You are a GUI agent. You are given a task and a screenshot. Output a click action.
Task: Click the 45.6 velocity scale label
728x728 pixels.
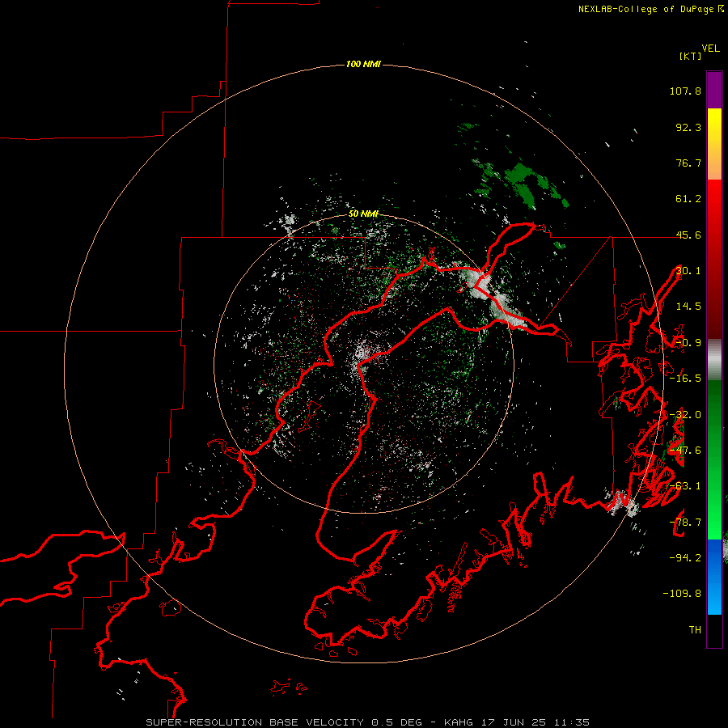[x=688, y=235]
